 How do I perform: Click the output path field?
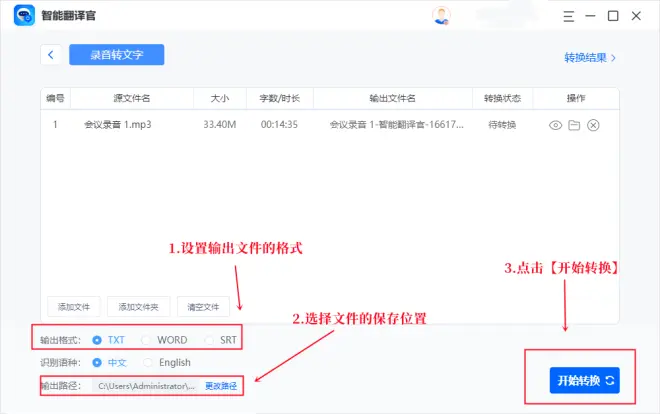point(146,386)
